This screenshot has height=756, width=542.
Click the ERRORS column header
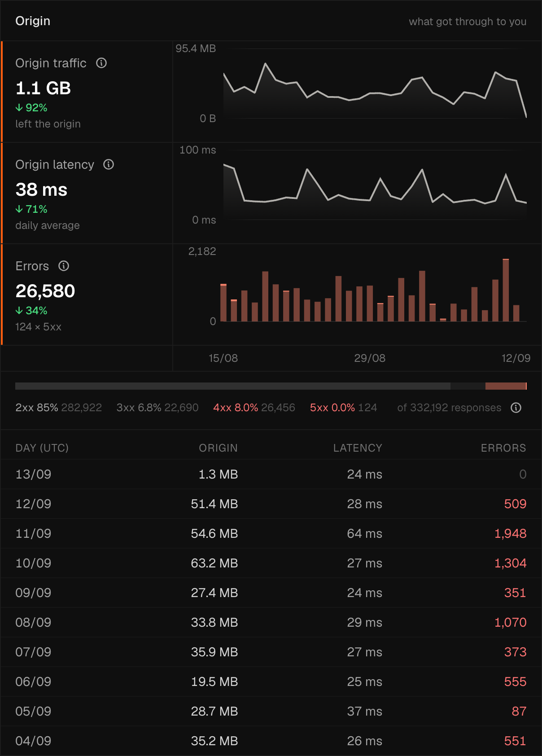tap(503, 448)
